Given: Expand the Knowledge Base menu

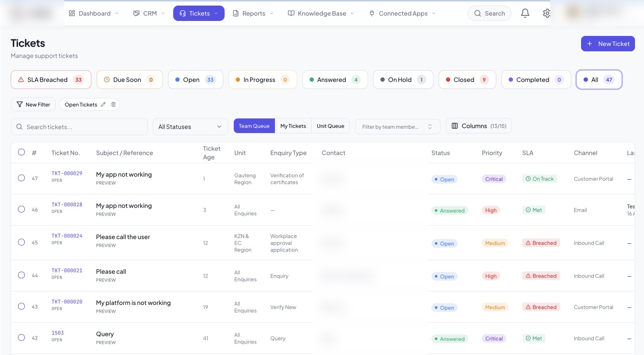Looking at the screenshot, I should tap(321, 13).
